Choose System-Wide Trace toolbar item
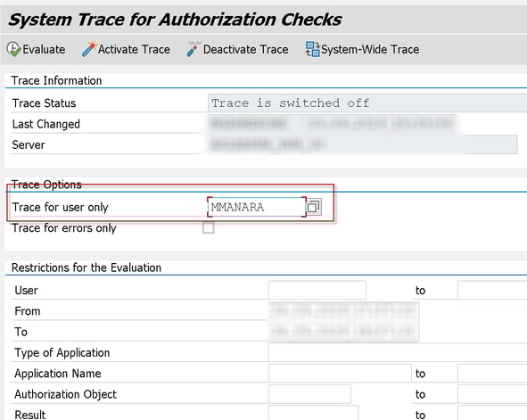Image resolution: width=527 pixels, height=420 pixels. point(370,49)
